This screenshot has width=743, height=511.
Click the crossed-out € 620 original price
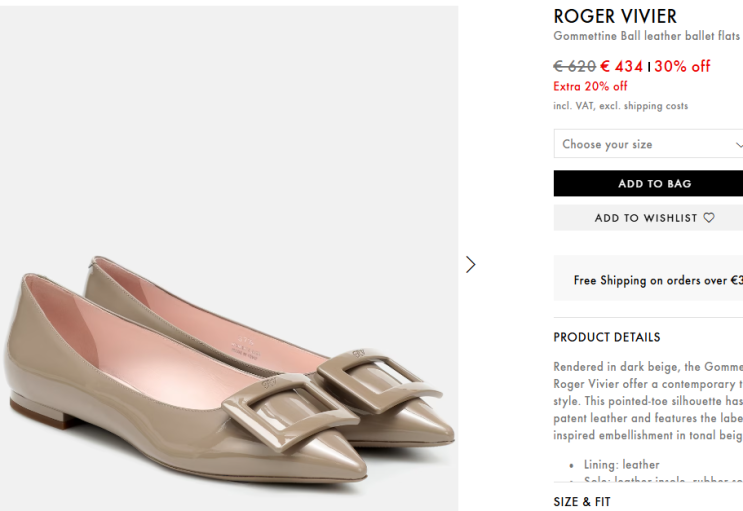click(574, 66)
